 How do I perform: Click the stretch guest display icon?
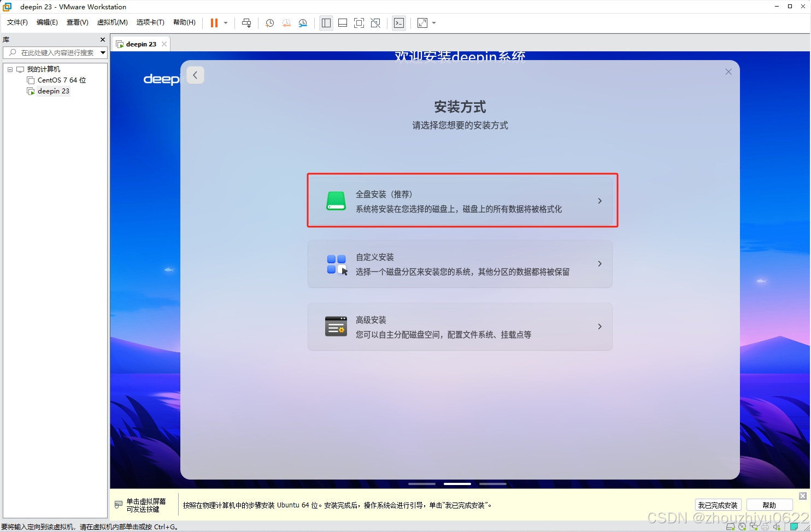[x=422, y=23]
